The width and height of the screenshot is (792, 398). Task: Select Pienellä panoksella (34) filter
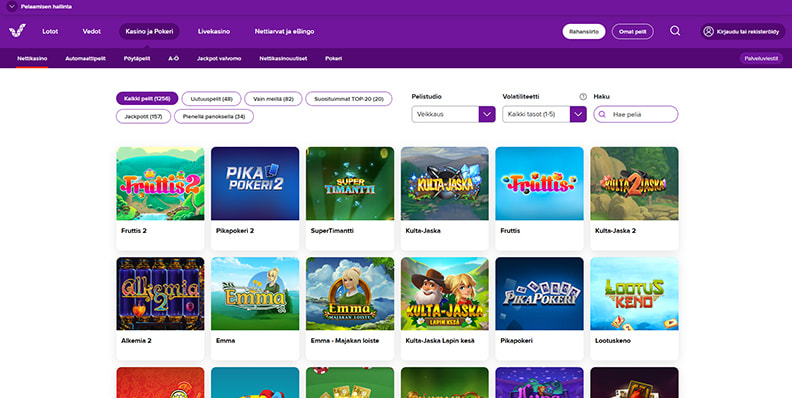[214, 116]
